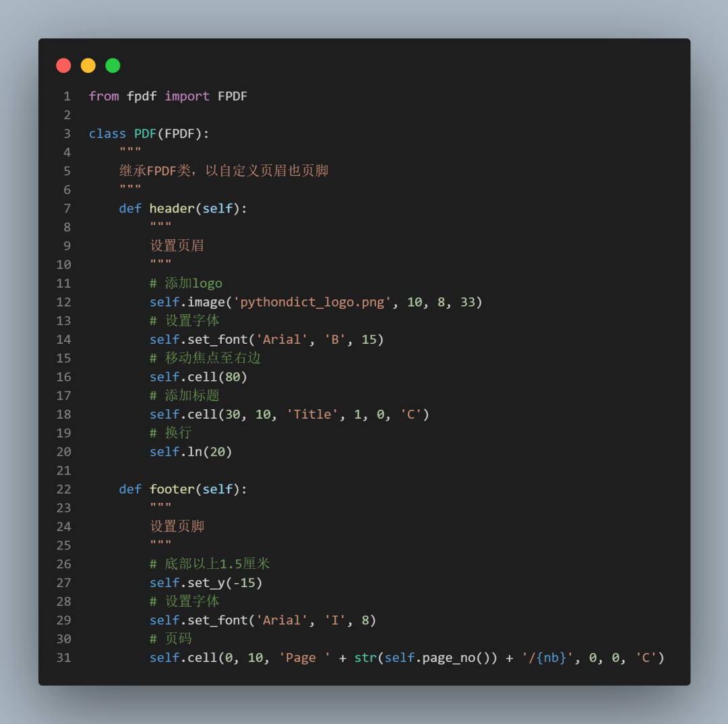Select the comment '# 添加标题'

pos(185,396)
